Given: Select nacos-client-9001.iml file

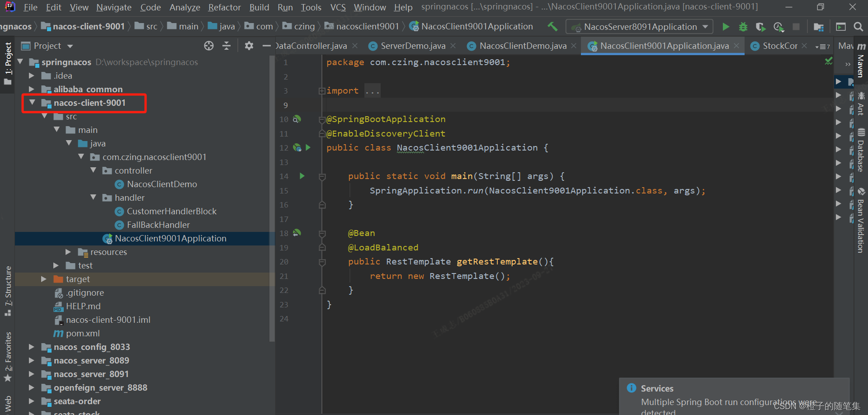Looking at the screenshot, I should 102,320.
